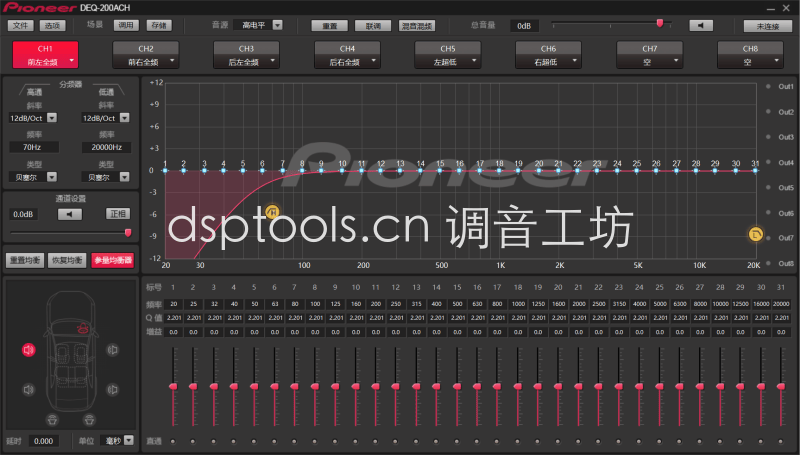Image resolution: width=800 pixels, height=455 pixels.
Task: Open the high-pass 类型 filter type dropdown
Action: click(x=52, y=177)
